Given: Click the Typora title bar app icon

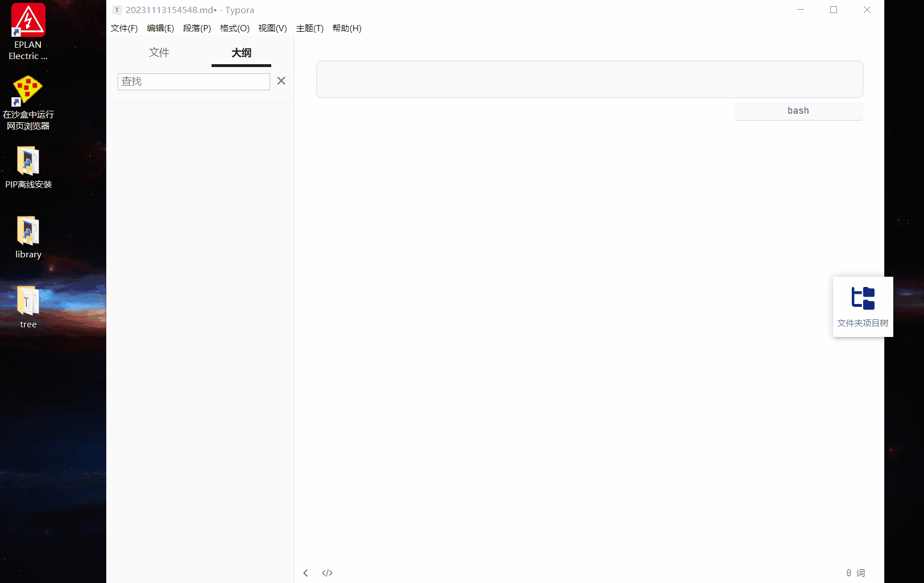Looking at the screenshot, I should tap(117, 10).
